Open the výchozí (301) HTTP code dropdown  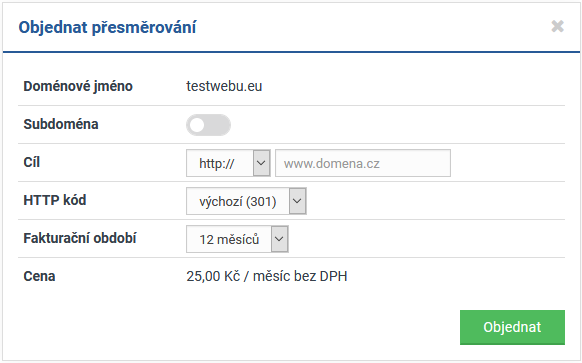click(x=246, y=201)
